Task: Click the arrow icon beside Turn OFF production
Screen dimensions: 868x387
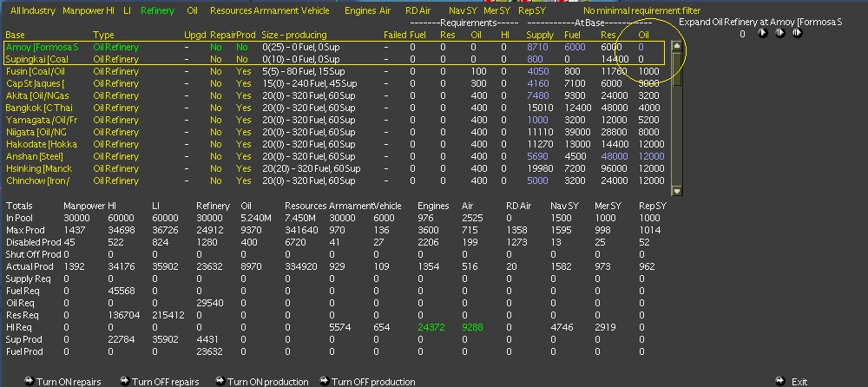Action: [x=325, y=381]
